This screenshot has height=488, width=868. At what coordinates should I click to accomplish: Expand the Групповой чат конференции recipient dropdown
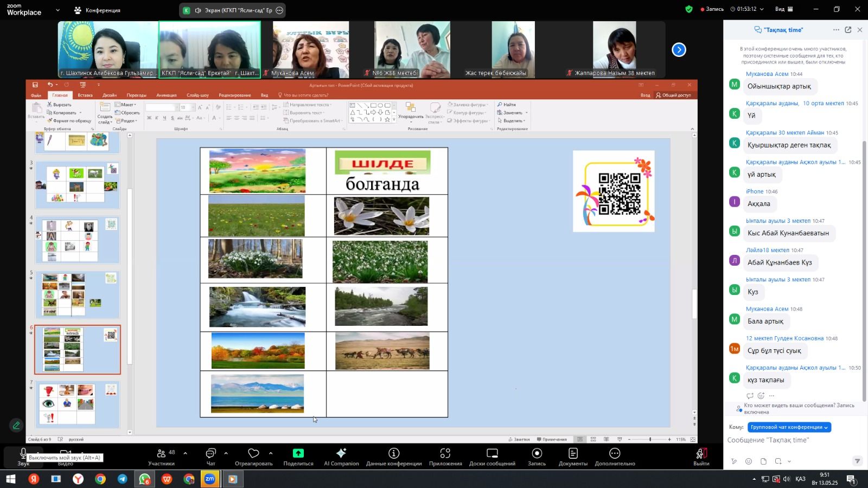point(789,427)
